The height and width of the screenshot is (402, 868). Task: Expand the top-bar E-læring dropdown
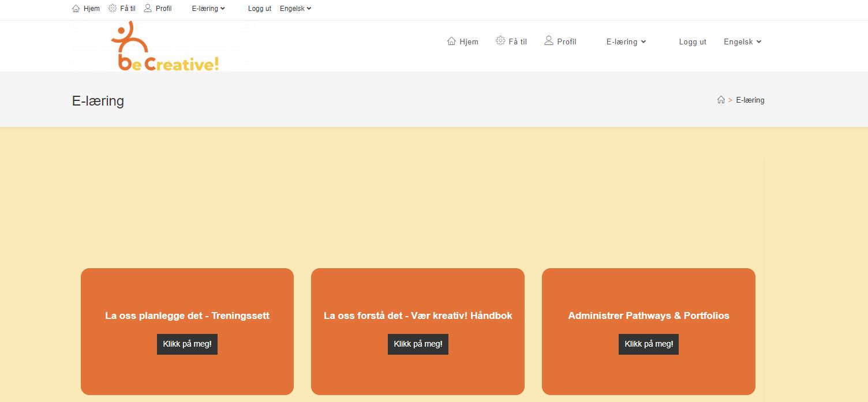pyautogui.click(x=208, y=9)
